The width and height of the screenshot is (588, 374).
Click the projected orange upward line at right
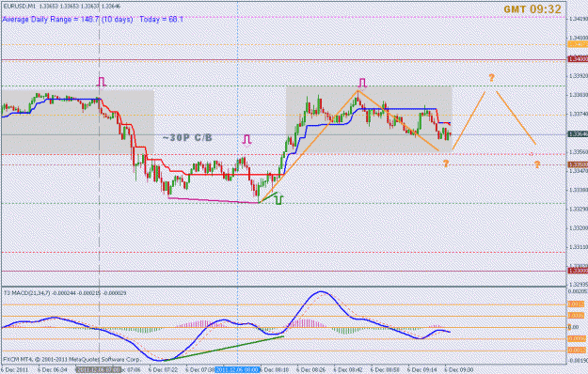pyautogui.click(x=469, y=120)
